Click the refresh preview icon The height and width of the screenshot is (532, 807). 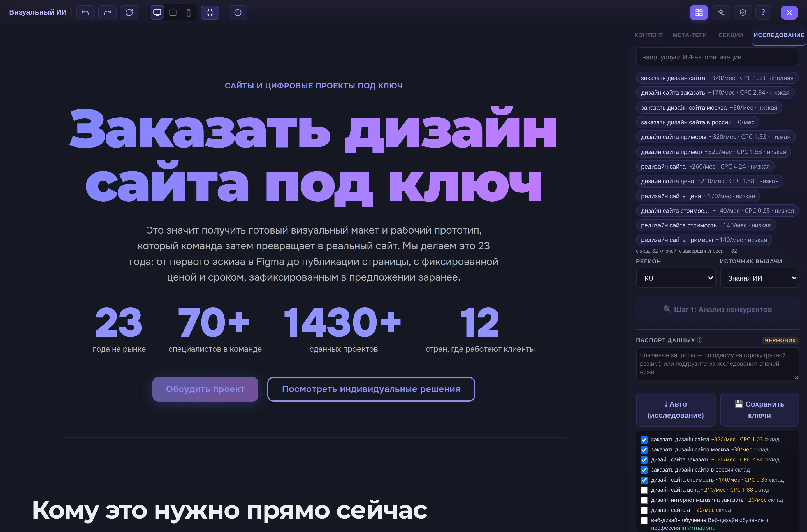[129, 13]
